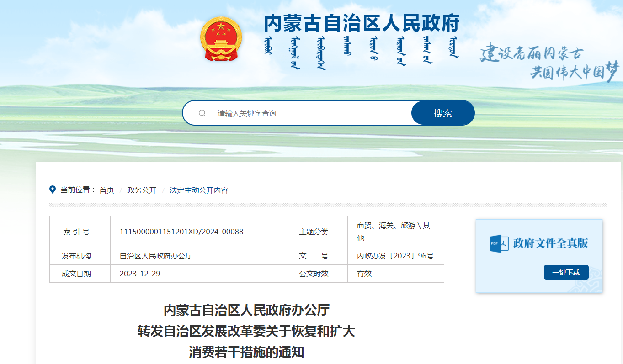Click the 2023-12-29 date cell
This screenshot has height=364, width=623.
pyautogui.click(x=140, y=274)
